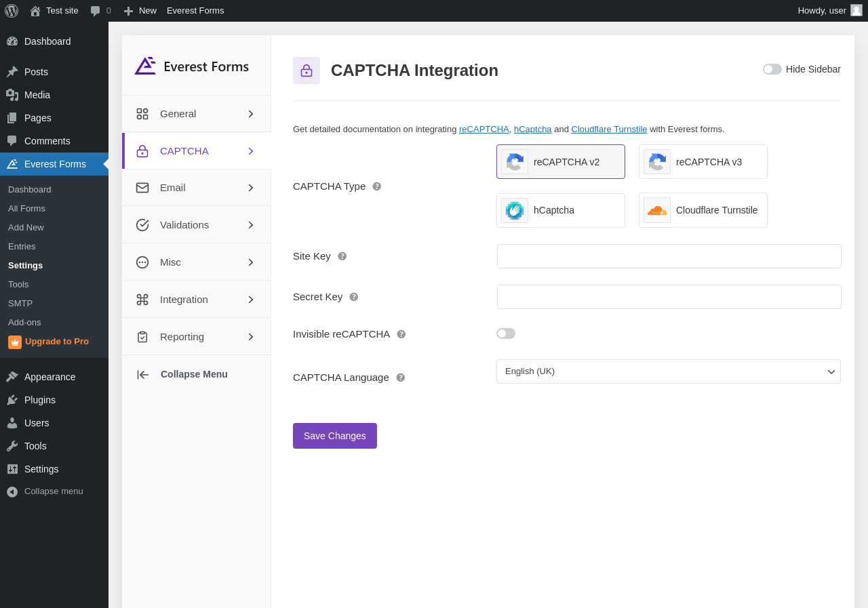Click the Everest Forms logo
Image resolution: width=868 pixels, height=608 pixels.
pos(192,66)
